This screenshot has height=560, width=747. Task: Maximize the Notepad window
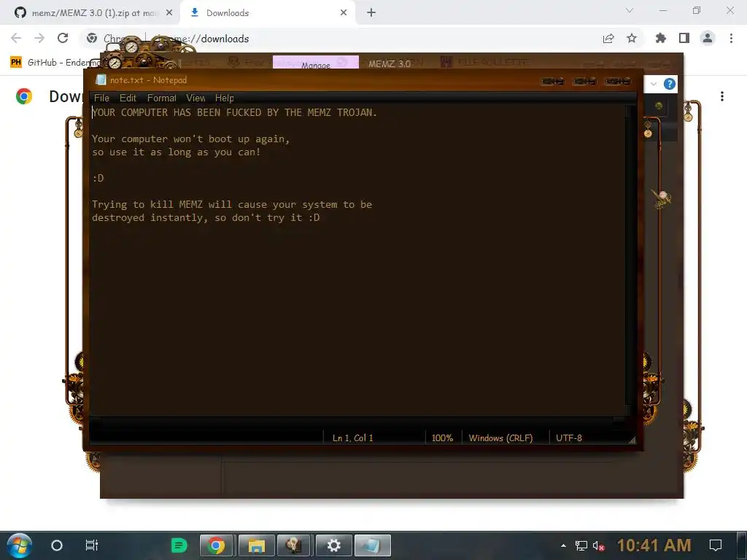coord(585,82)
